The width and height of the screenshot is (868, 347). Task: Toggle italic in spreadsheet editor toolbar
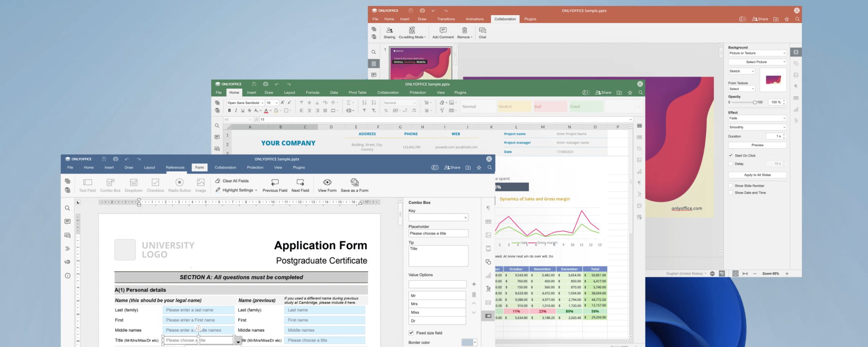pyautogui.click(x=236, y=110)
